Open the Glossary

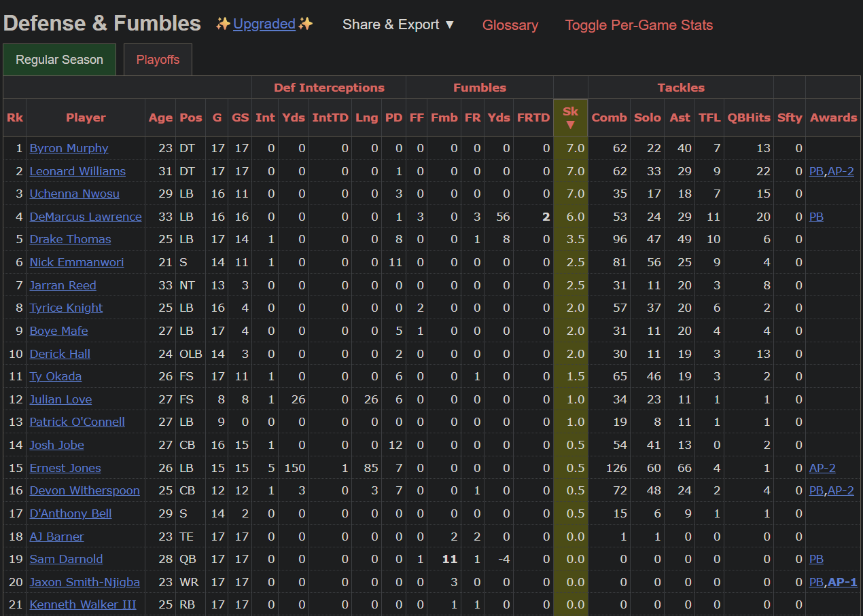510,25
